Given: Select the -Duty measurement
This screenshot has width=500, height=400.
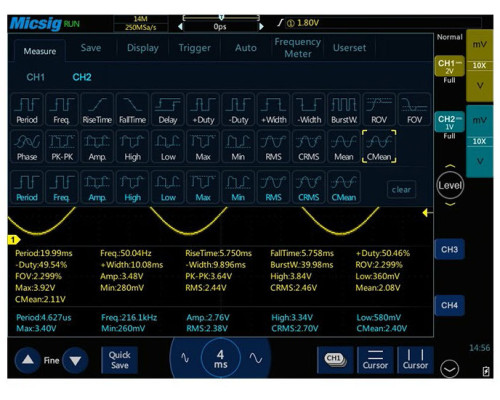Looking at the screenshot, I should [238, 110].
